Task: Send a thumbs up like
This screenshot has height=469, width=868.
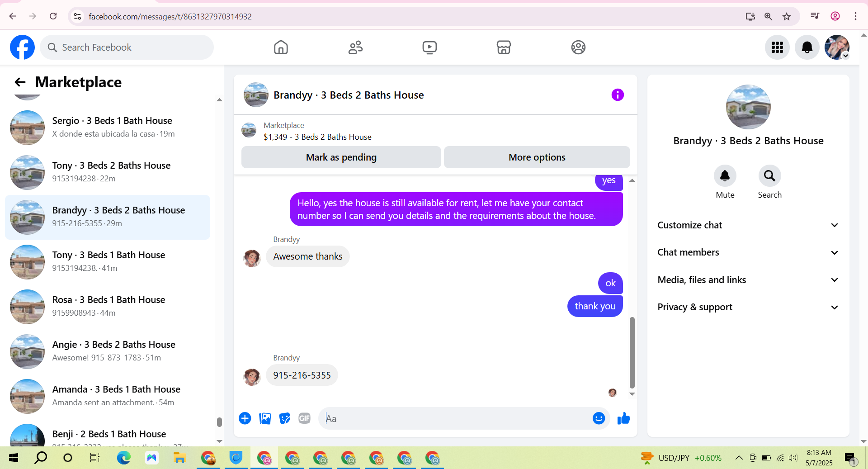Action: pos(623,418)
